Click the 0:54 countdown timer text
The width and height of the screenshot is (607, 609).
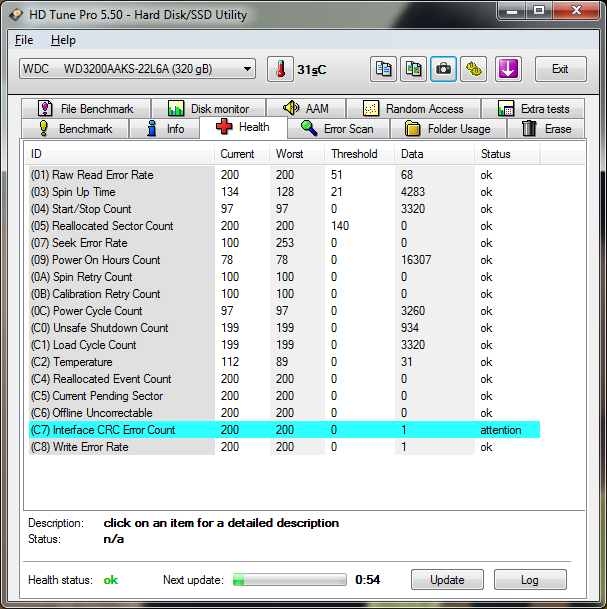click(x=367, y=580)
